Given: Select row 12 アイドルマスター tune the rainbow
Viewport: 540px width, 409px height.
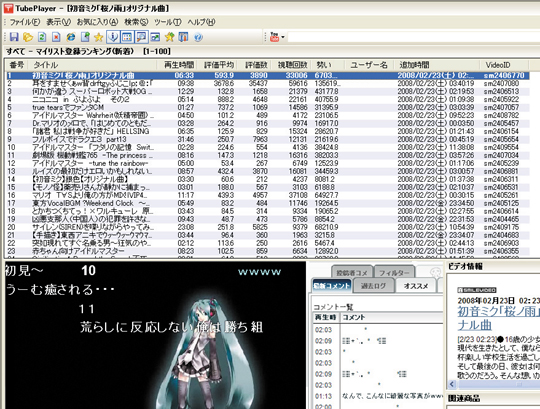Looking at the screenshot, I should pyautogui.click(x=267, y=163).
